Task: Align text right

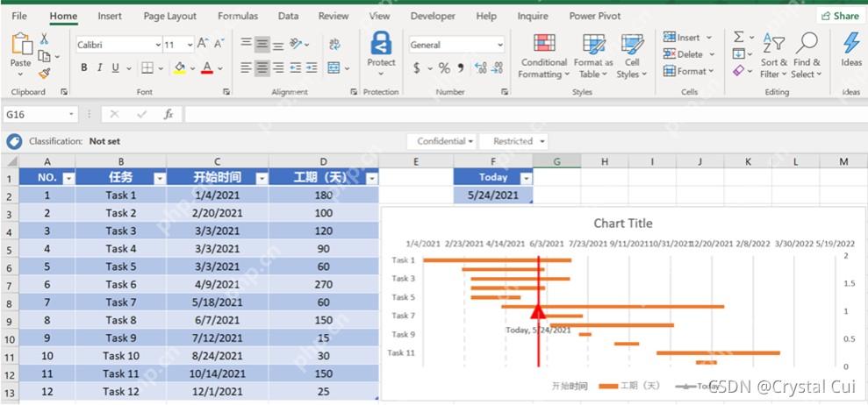Action: tap(278, 68)
